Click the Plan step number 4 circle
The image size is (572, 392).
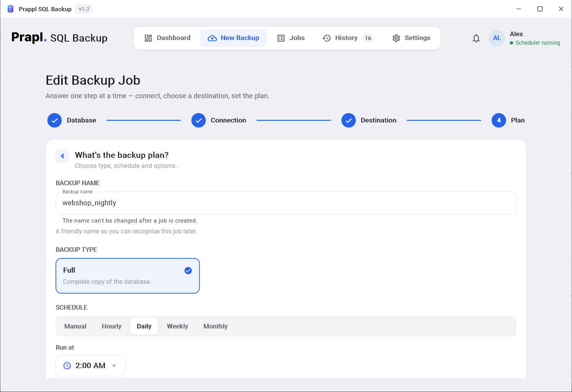tap(499, 120)
